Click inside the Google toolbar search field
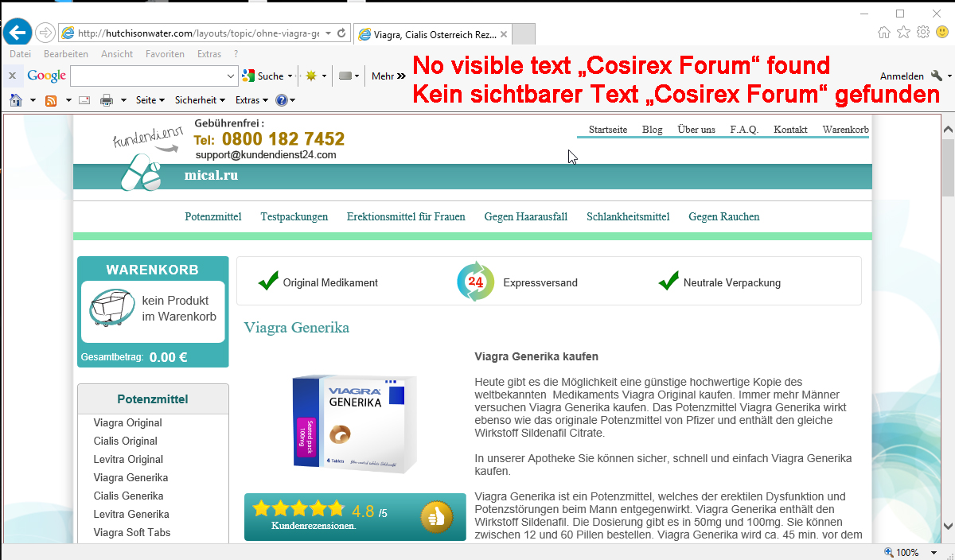This screenshot has height=560, width=955. [147, 76]
